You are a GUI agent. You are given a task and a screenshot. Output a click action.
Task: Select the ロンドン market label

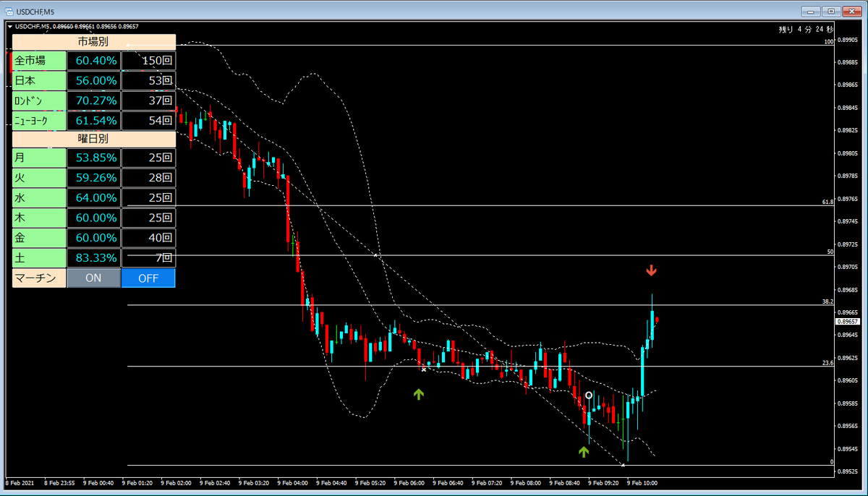click(39, 101)
